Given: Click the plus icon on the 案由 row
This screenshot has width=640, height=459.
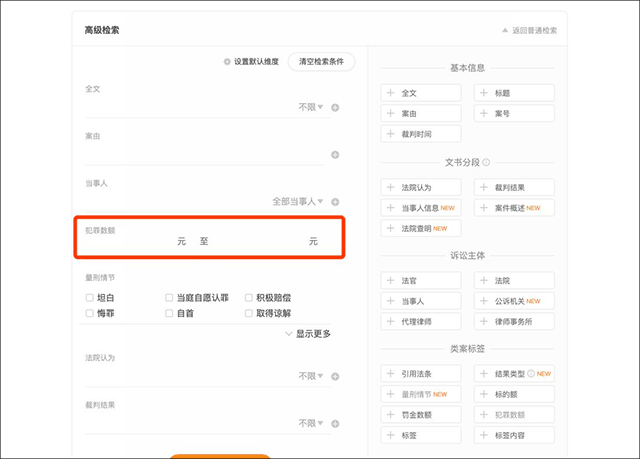Looking at the screenshot, I should pyautogui.click(x=335, y=155).
